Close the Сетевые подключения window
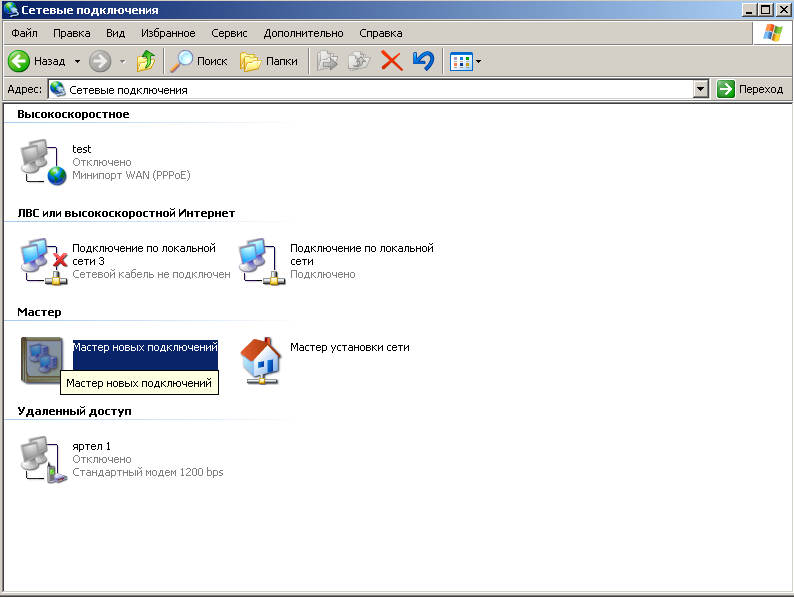 coord(783,10)
